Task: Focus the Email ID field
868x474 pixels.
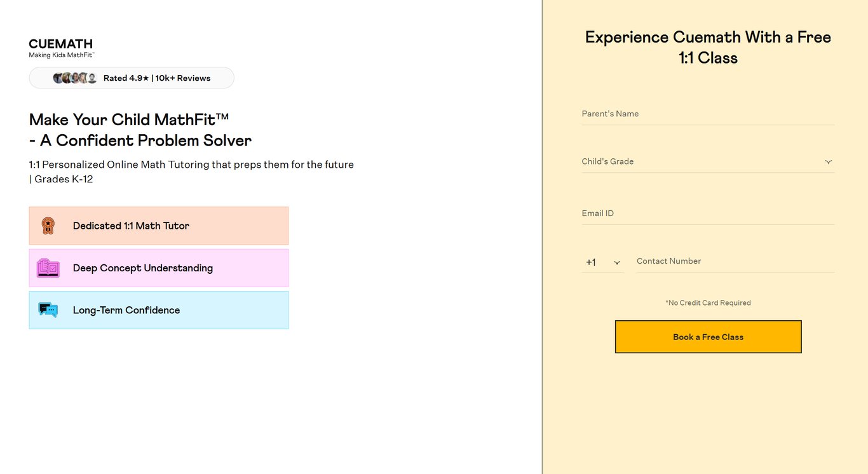Action: (x=708, y=213)
